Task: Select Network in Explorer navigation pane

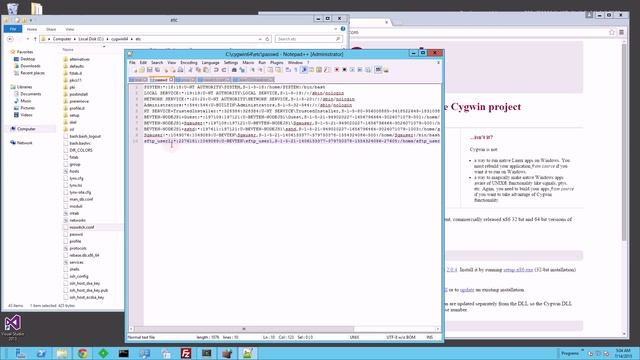Action: point(24,143)
